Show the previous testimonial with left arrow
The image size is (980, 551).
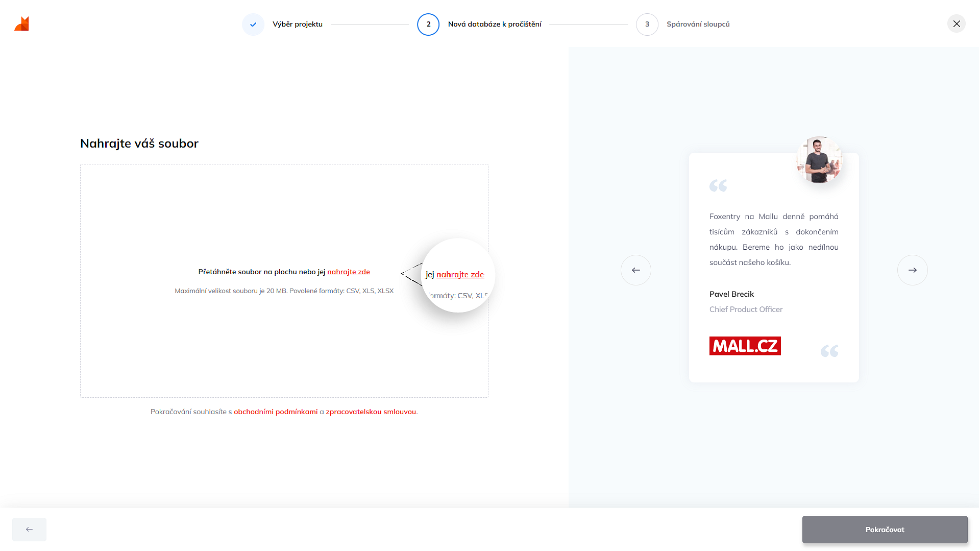coord(635,270)
